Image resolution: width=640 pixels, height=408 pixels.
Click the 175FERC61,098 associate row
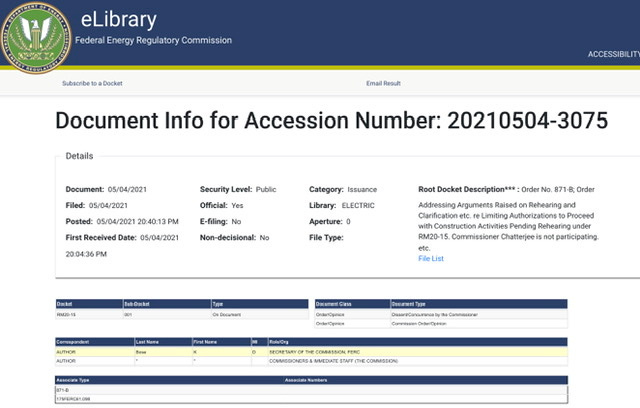311,399
